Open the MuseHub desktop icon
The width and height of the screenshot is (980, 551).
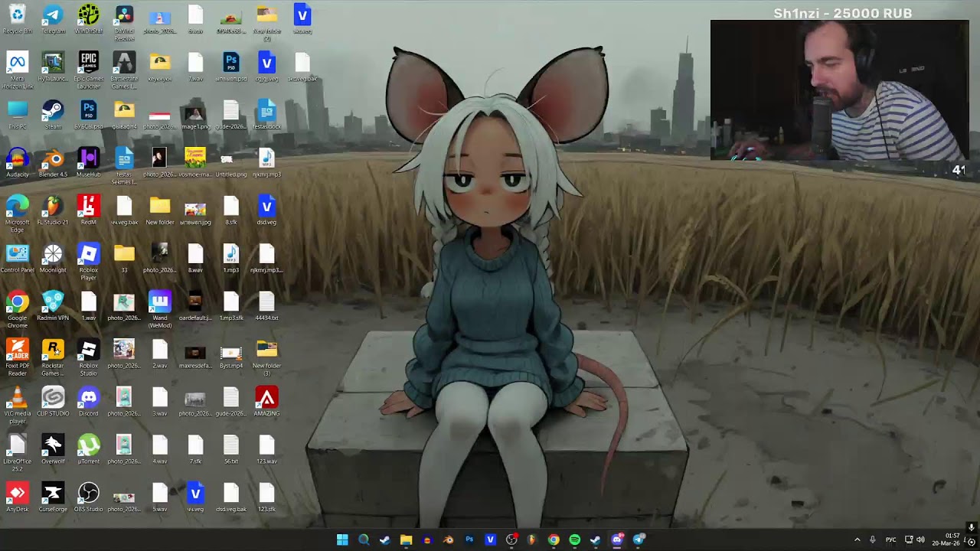pos(89,163)
